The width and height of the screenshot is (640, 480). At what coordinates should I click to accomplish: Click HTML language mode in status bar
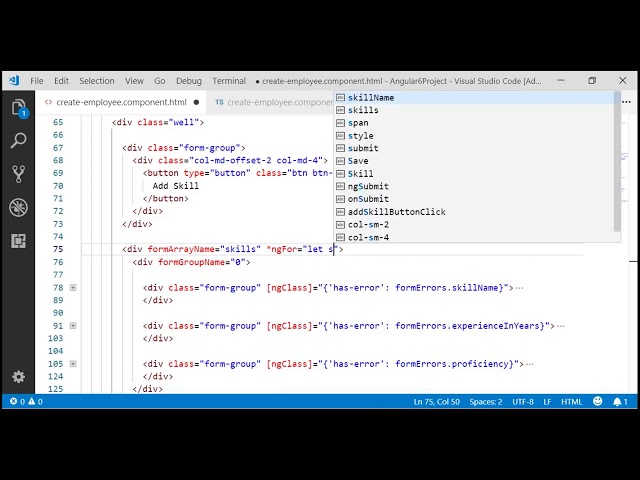[x=571, y=402]
